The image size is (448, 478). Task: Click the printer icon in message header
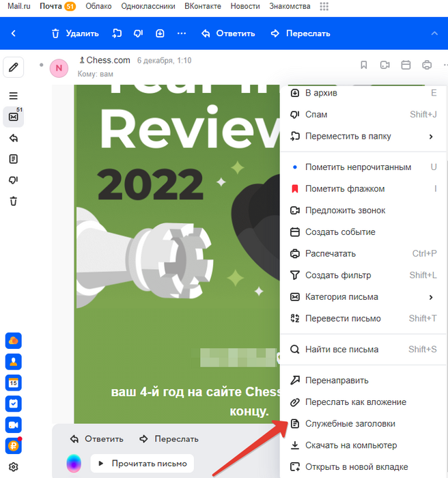click(x=427, y=65)
